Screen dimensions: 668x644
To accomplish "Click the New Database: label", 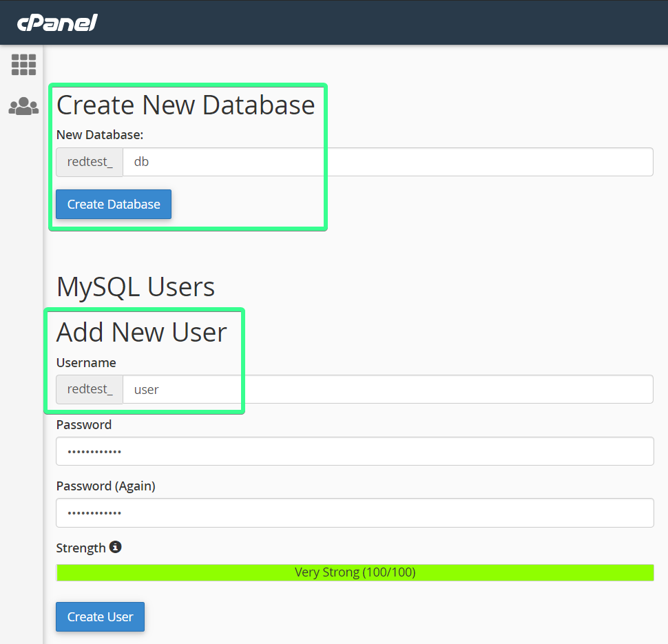I will (x=100, y=134).
